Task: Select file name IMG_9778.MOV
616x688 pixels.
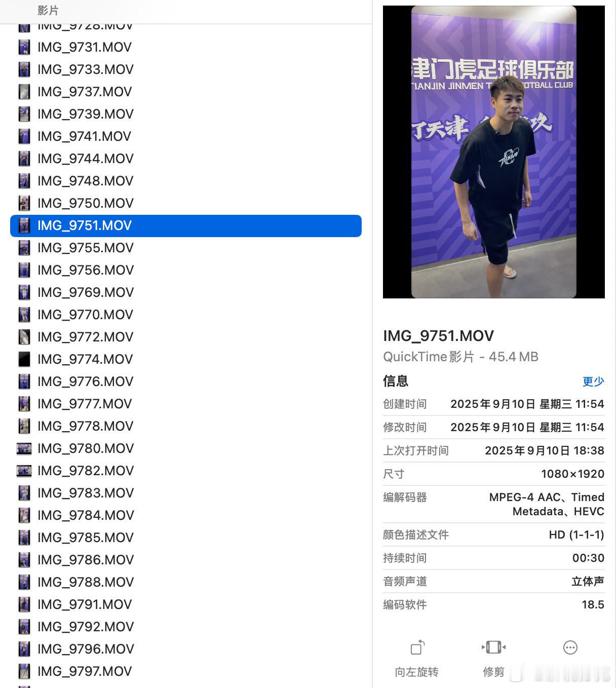Action: (x=86, y=426)
